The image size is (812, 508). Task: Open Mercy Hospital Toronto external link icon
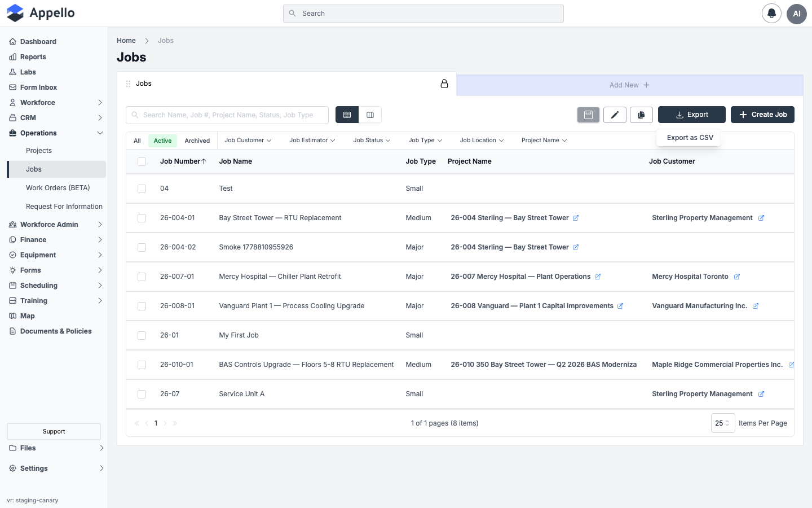737,277
